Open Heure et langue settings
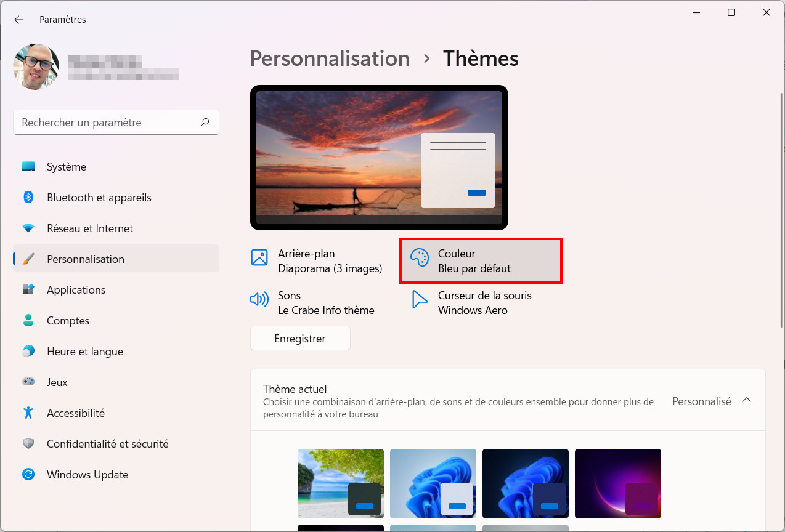 coord(116,352)
